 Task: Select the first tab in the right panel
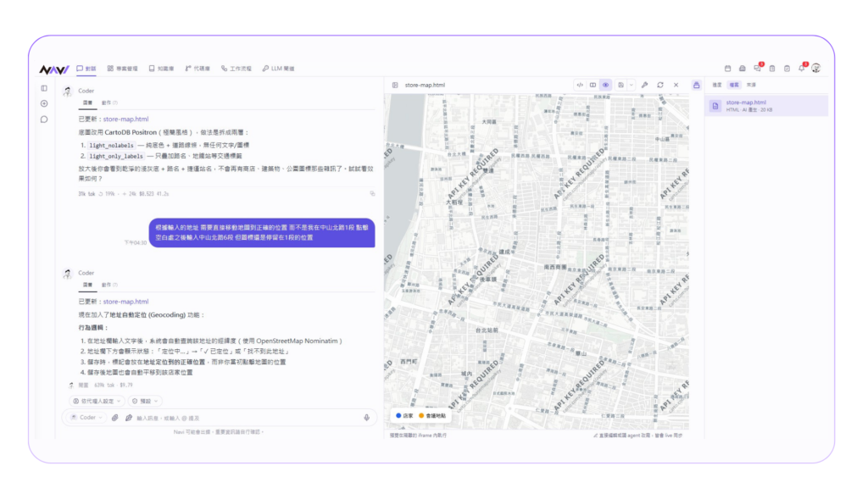717,86
